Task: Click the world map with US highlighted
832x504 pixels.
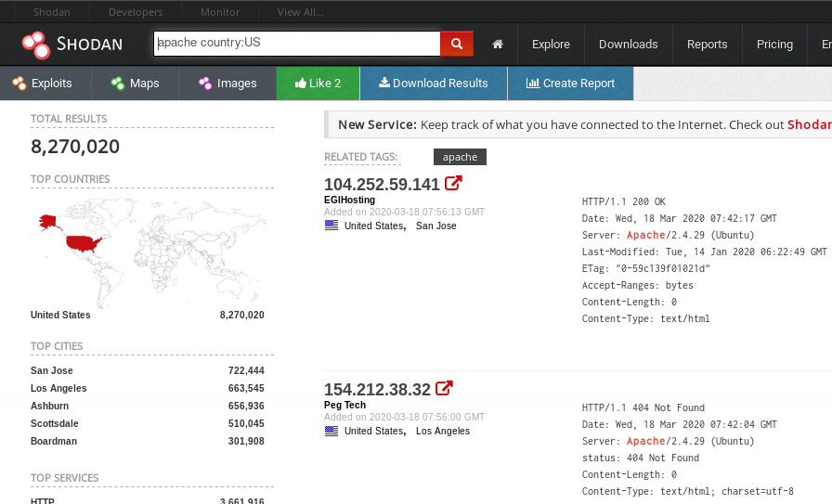Action: pyautogui.click(x=151, y=252)
